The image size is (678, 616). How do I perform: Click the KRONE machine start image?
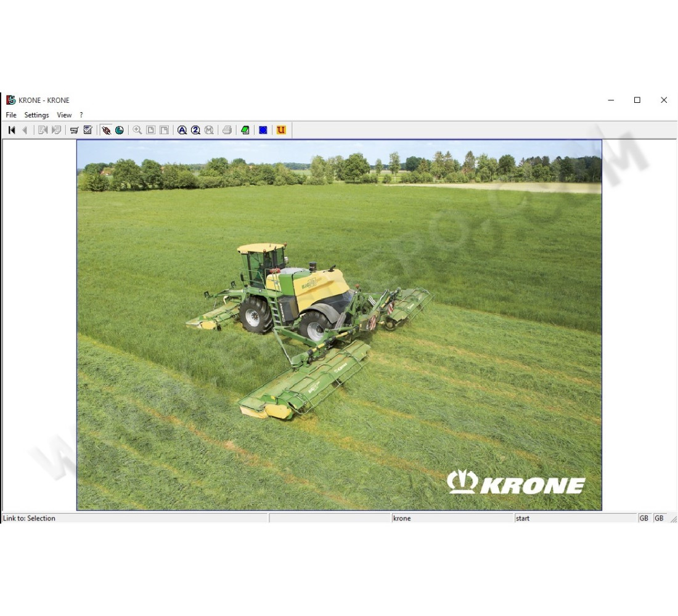click(339, 323)
